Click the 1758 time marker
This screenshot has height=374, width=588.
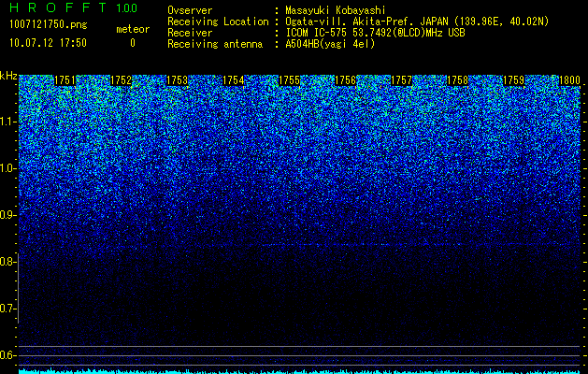click(458, 80)
